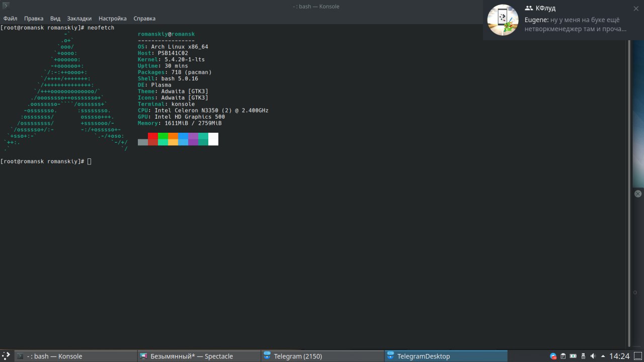
Task: Switch to the TelegramDesktop taskbar entry
Action: 447,356
